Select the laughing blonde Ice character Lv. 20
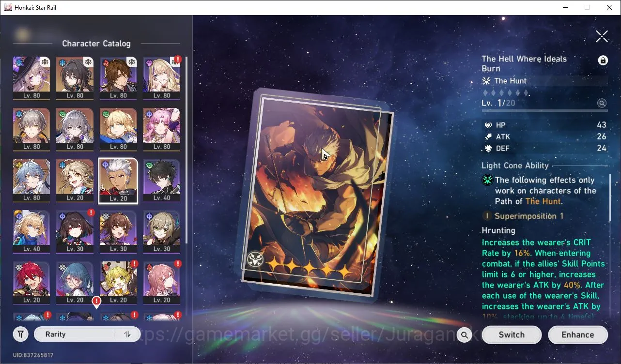This screenshot has width=621, height=364. pos(75,181)
